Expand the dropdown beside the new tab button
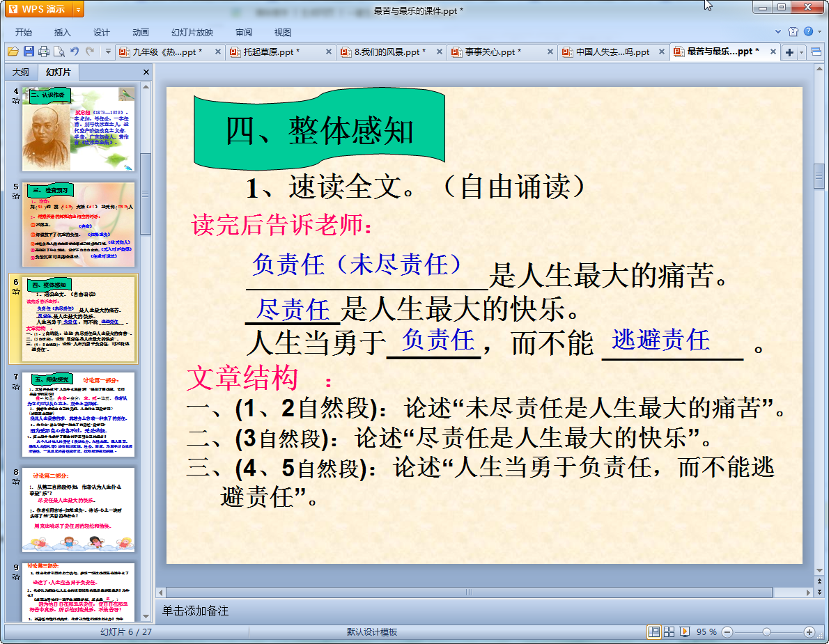The image size is (829, 644). tap(801, 52)
